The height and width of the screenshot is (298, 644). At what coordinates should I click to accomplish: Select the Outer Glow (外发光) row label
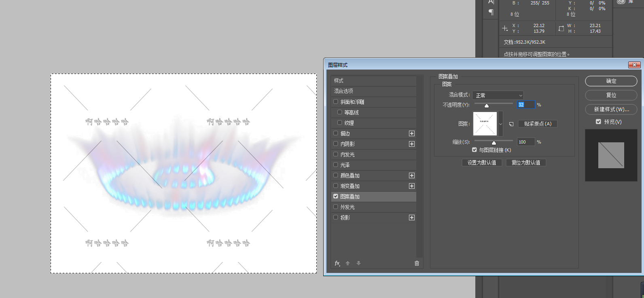tap(347, 207)
